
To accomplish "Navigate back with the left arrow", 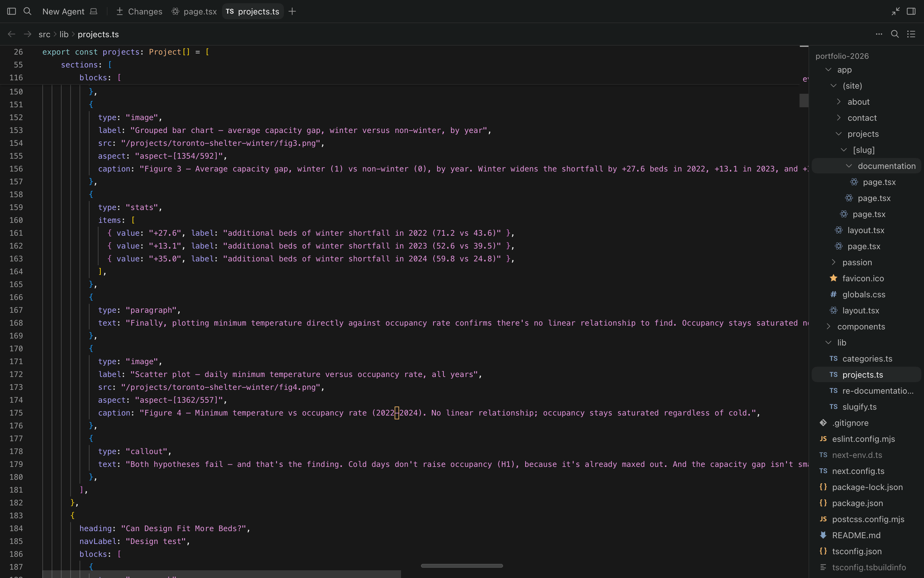I will pos(12,34).
